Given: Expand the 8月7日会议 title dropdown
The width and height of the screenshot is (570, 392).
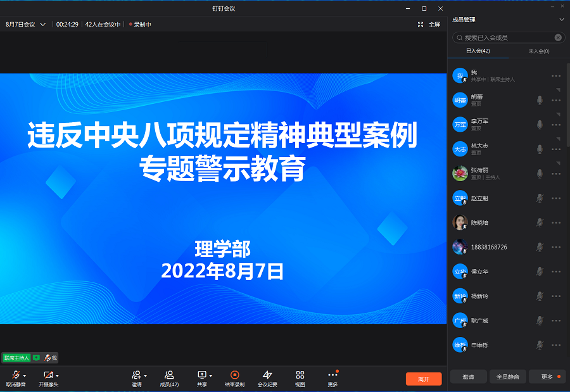Looking at the screenshot, I should 43,25.
